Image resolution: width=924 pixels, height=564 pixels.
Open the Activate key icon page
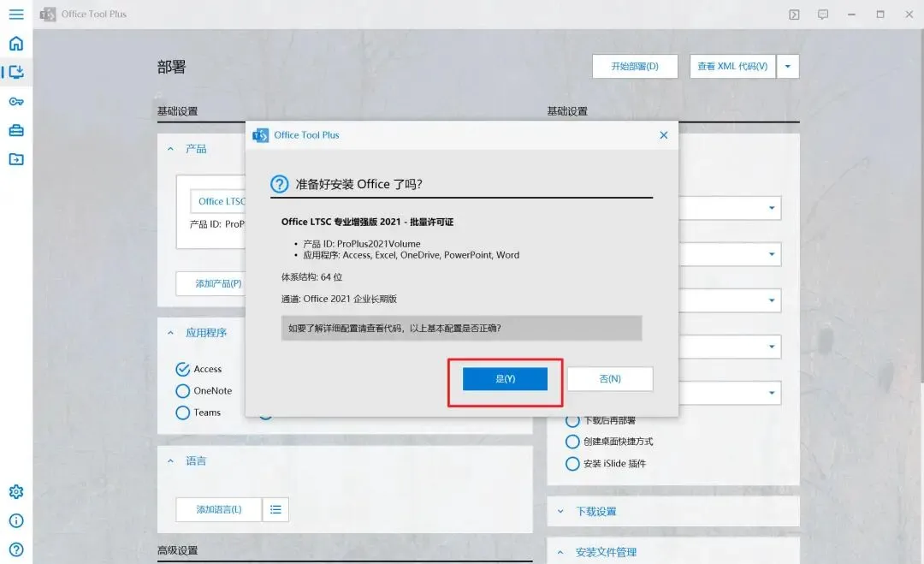(x=16, y=101)
